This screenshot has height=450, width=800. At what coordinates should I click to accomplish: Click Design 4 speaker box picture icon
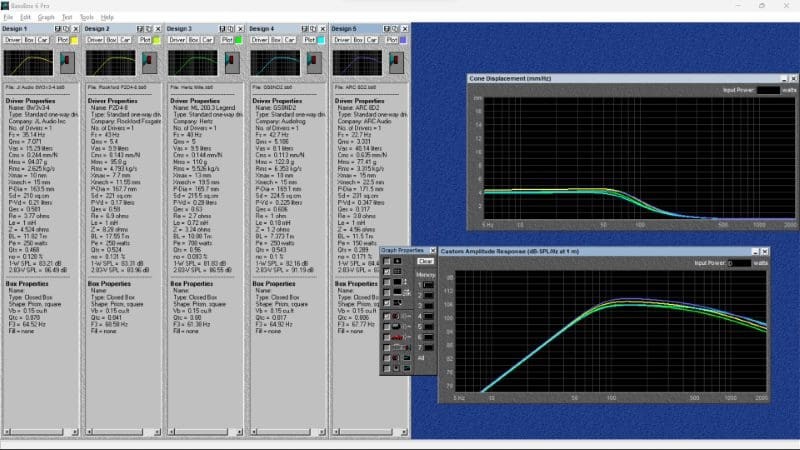coord(314,63)
